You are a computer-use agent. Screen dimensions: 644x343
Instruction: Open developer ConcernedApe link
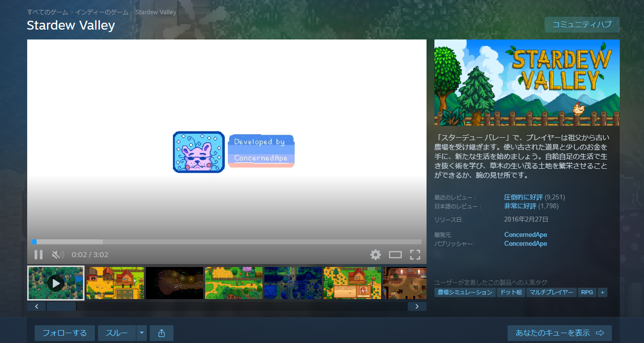(525, 234)
